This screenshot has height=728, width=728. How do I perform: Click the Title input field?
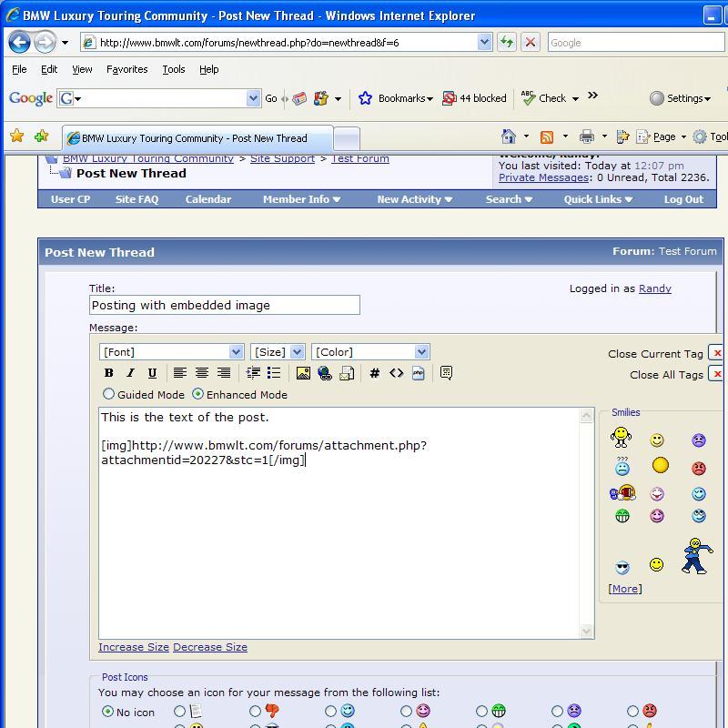tap(224, 305)
